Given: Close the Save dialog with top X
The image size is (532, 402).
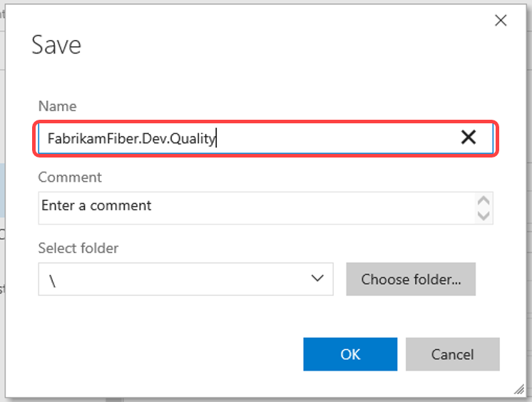Looking at the screenshot, I should coord(501,21).
